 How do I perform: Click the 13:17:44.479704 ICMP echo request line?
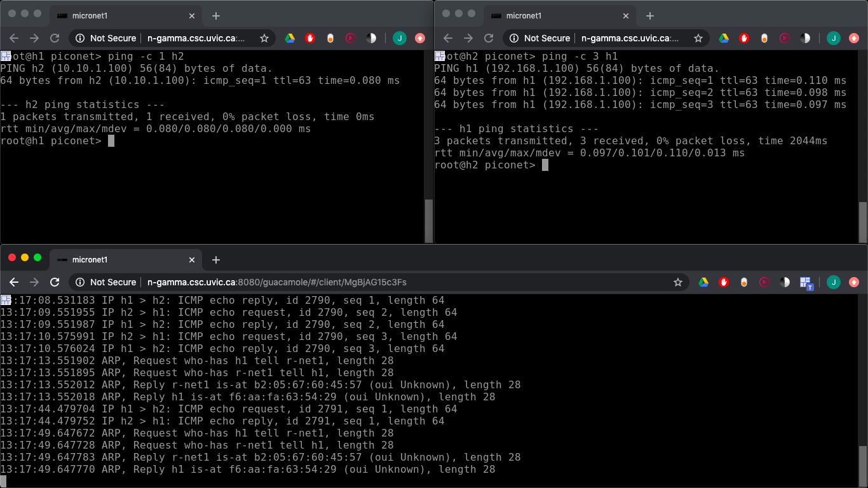(x=229, y=409)
